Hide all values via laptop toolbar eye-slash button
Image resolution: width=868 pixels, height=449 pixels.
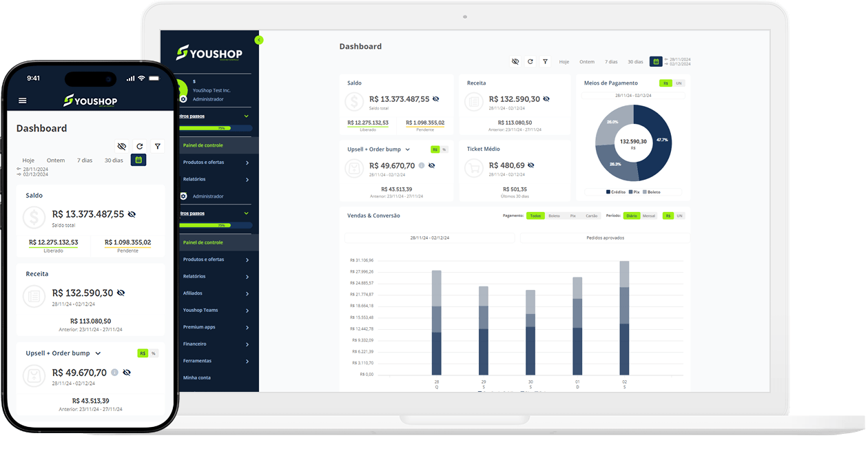pos(515,61)
